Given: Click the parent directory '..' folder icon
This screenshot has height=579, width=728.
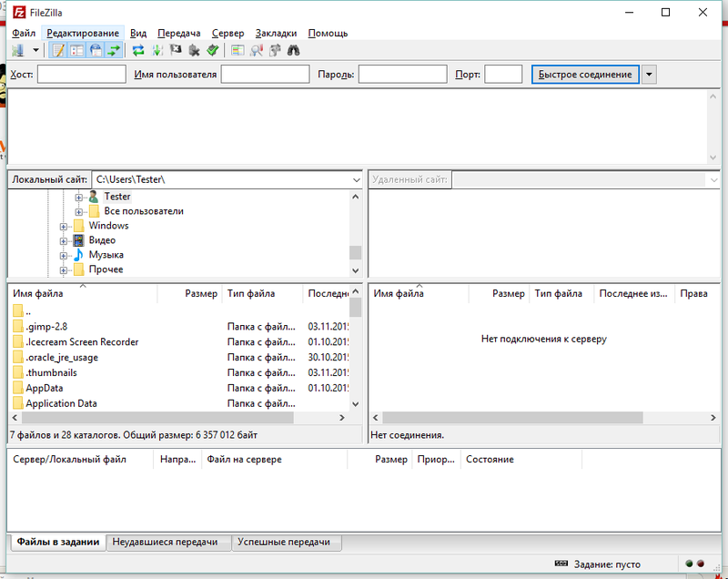Looking at the screenshot, I should click(18, 310).
